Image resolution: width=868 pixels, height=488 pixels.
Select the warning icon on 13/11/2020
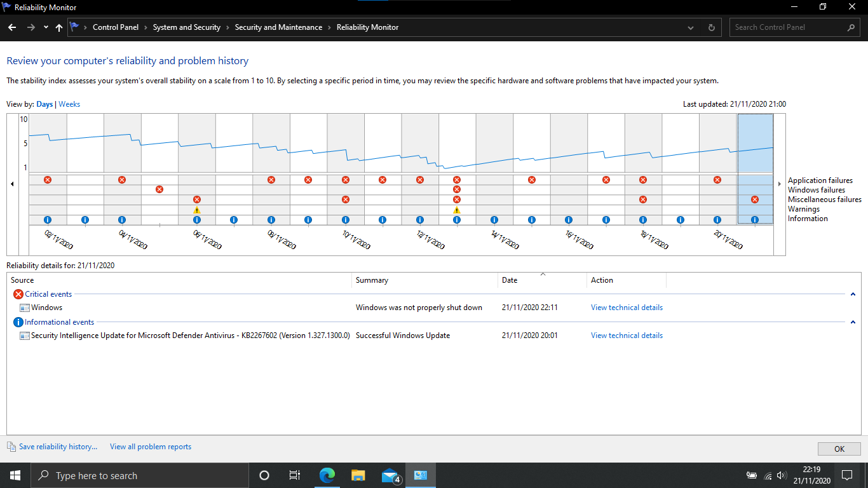tap(457, 210)
